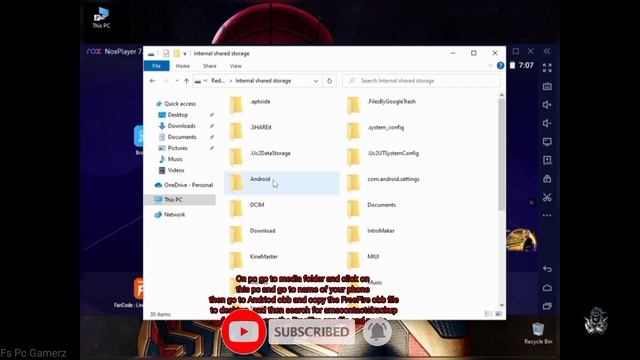Click the notification bell icon
The image size is (640, 360).
[x=378, y=332]
